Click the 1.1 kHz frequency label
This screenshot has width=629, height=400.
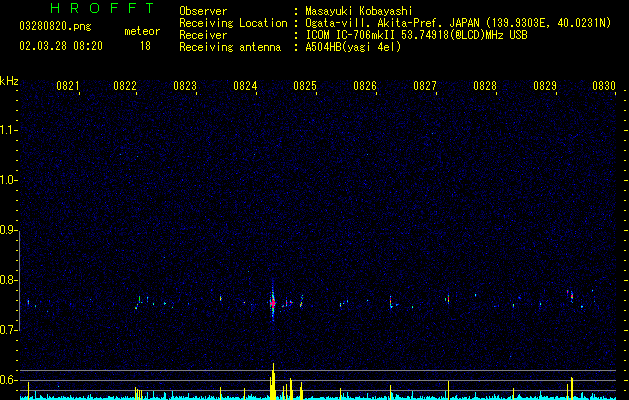click(x=9, y=130)
